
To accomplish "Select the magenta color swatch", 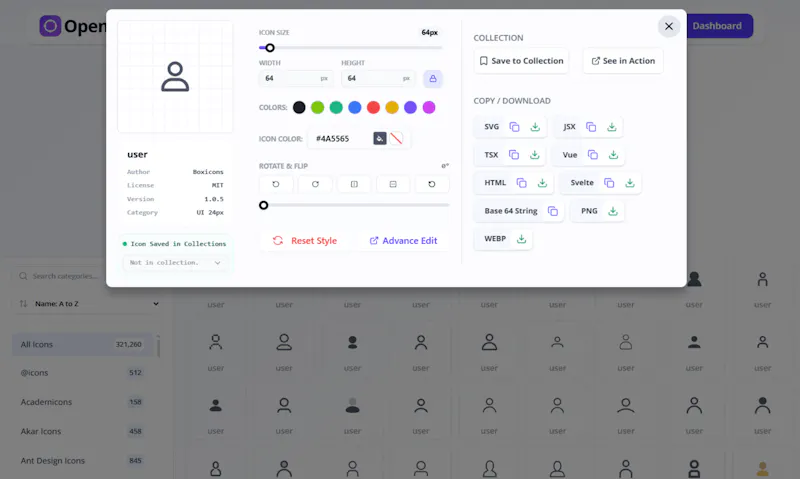I will pos(429,108).
